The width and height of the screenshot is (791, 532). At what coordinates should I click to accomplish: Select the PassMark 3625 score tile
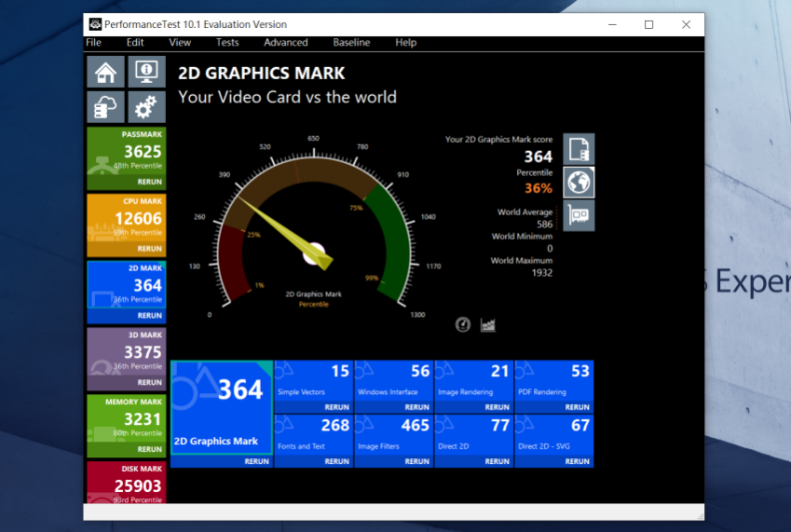pyautogui.click(x=127, y=152)
